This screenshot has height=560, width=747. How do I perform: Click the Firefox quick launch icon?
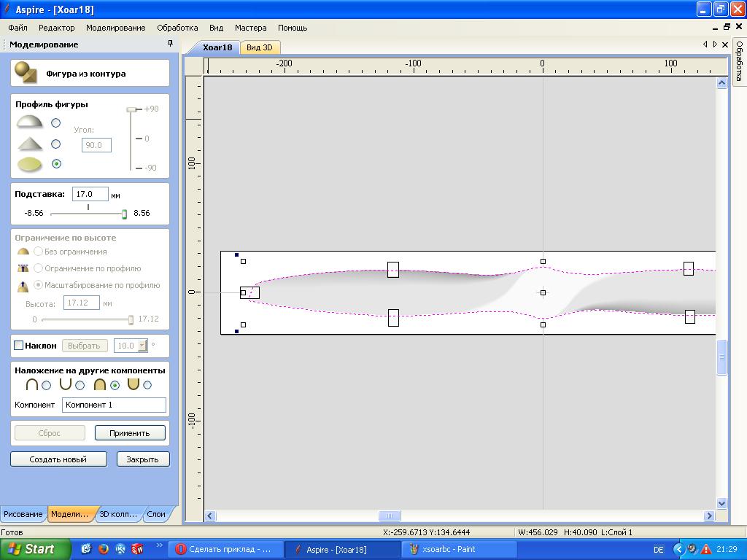pos(103,549)
